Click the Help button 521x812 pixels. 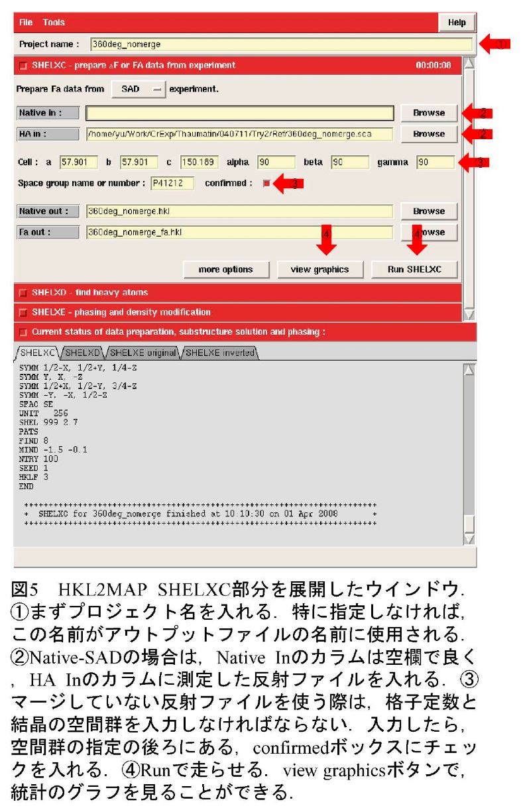point(457,22)
